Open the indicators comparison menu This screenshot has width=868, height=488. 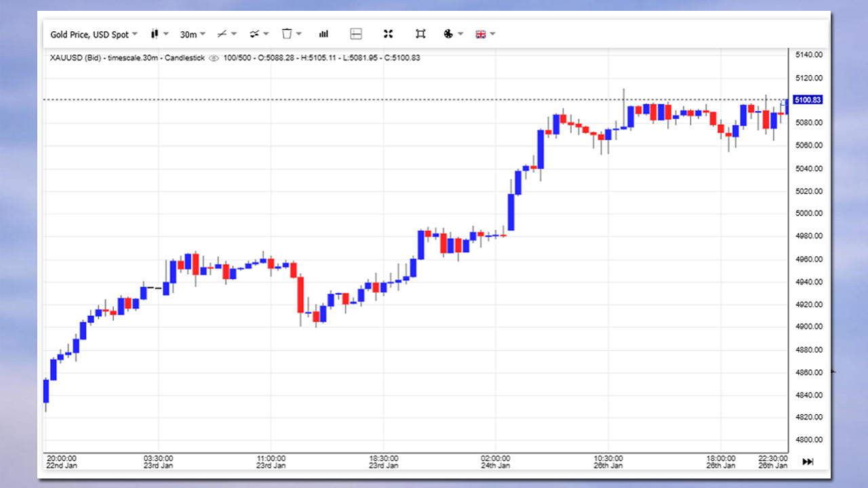[x=258, y=34]
